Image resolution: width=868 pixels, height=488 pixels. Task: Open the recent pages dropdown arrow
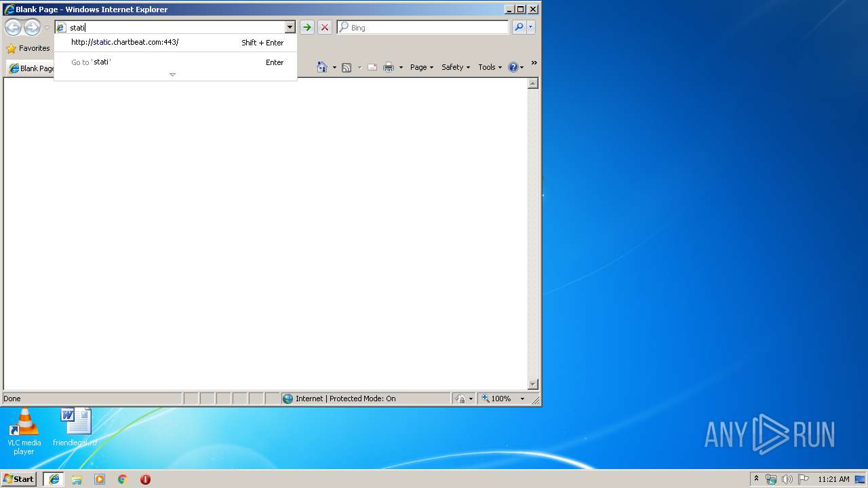(x=47, y=28)
